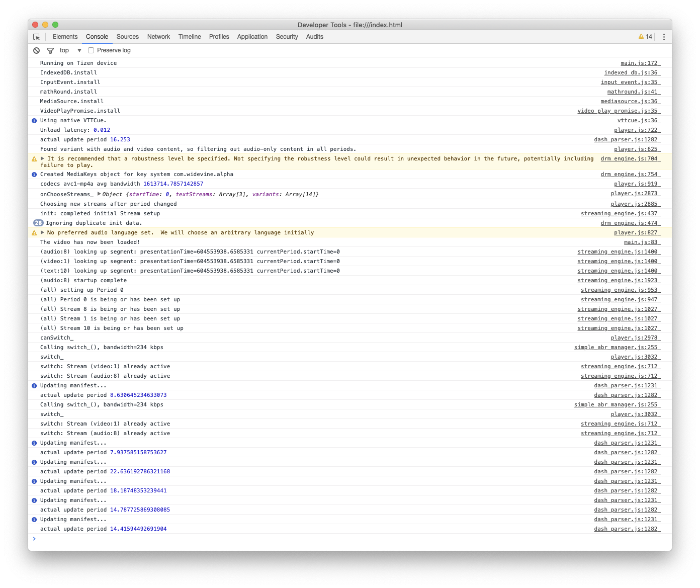
Task: Open the DevTools three-dot menu
Action: click(664, 37)
